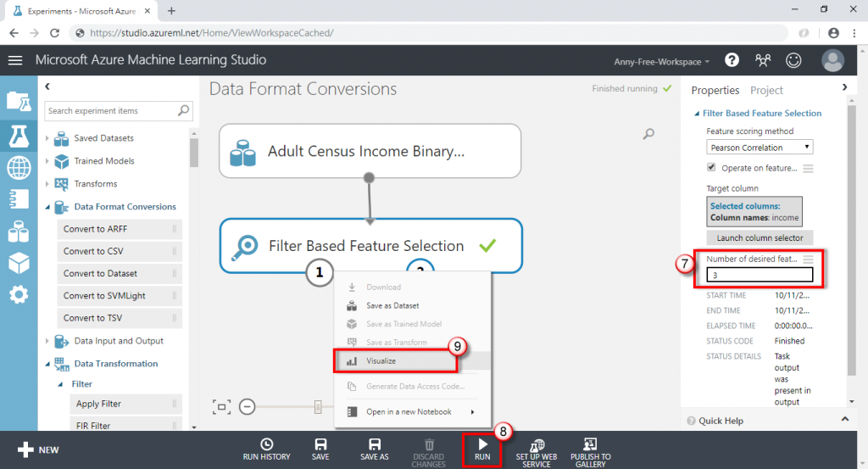868x469 pixels.
Task: Select Convert to Dataset module
Action: coord(120,273)
